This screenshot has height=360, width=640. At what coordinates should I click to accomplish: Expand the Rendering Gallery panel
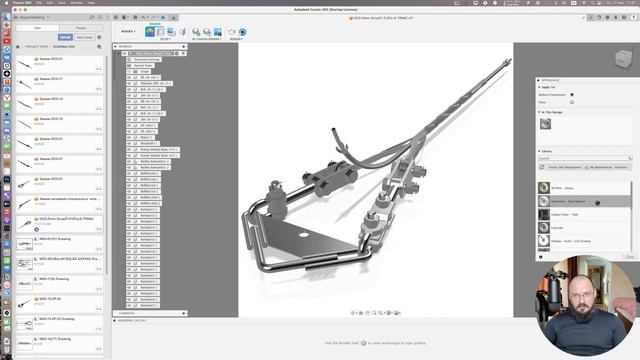[x=115, y=320]
